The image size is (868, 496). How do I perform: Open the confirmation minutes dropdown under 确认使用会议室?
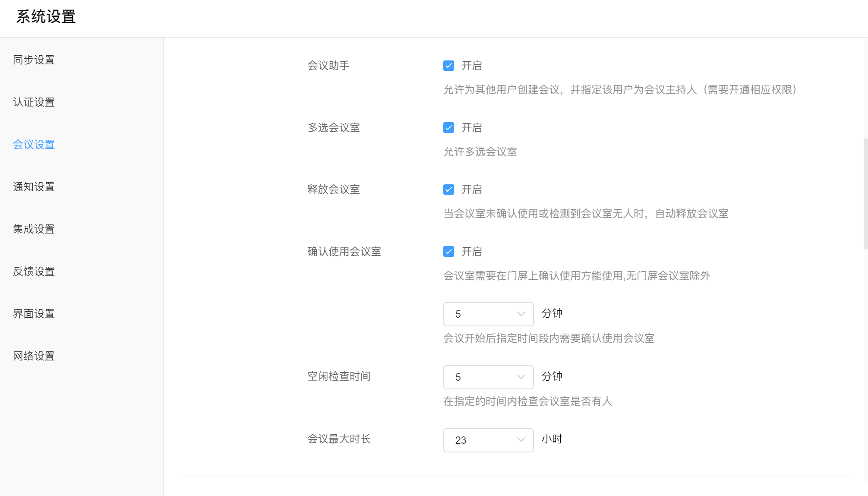coord(488,314)
